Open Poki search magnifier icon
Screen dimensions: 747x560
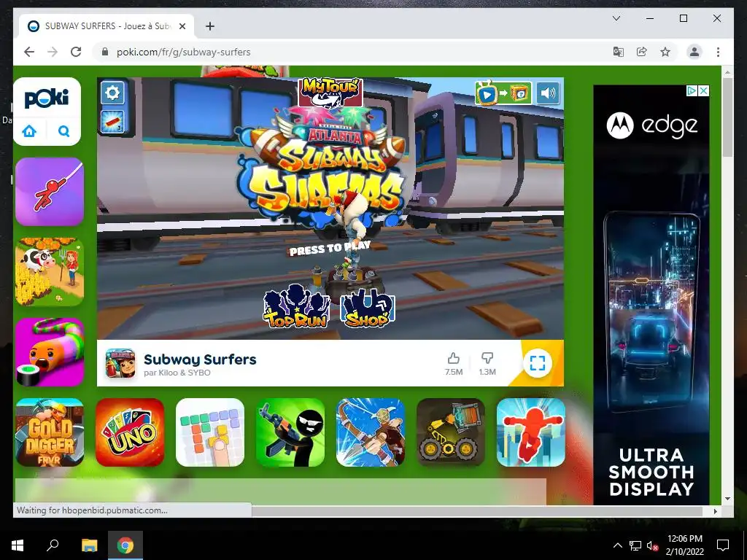pos(64,131)
